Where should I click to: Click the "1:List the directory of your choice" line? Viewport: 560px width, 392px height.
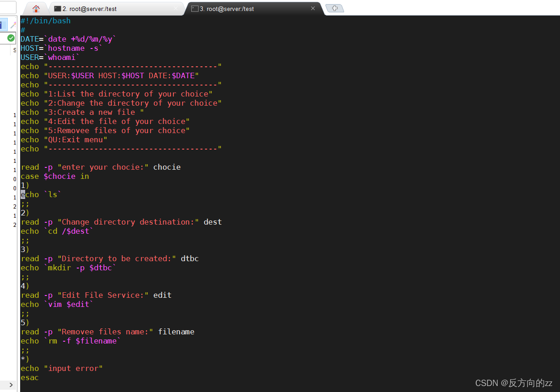click(x=117, y=94)
